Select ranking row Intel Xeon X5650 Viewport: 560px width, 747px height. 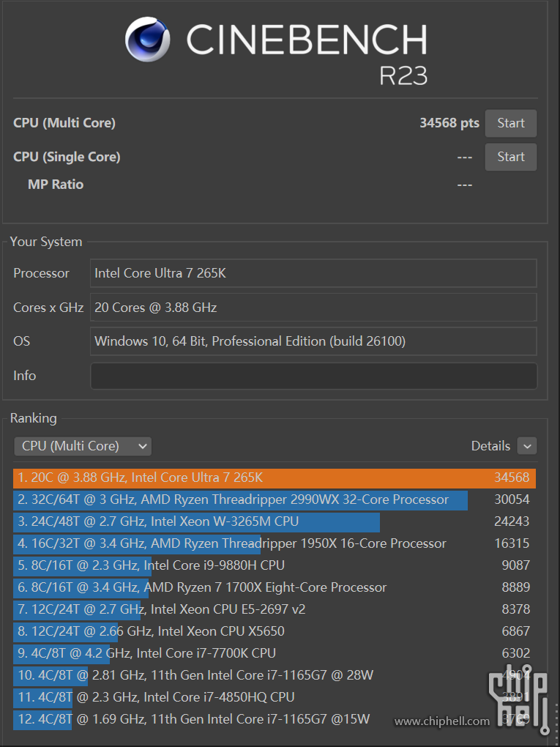[275, 631]
